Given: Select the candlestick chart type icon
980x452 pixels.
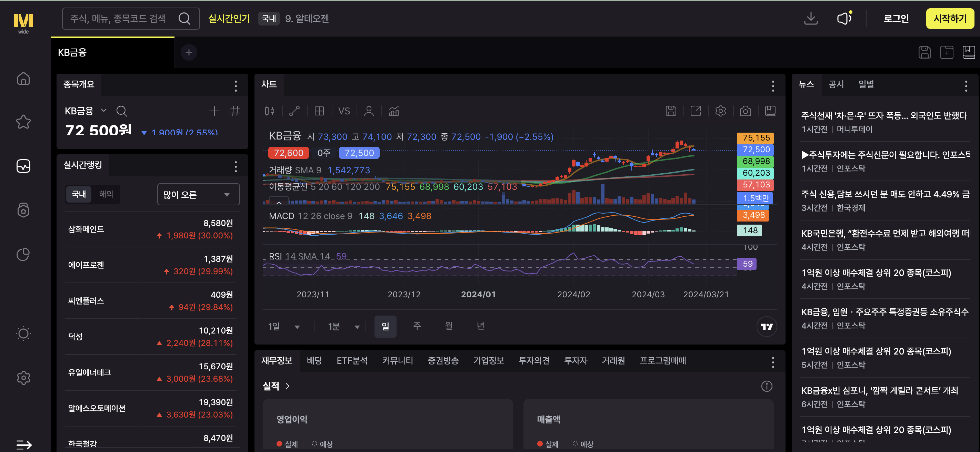Looking at the screenshot, I should pos(270,111).
